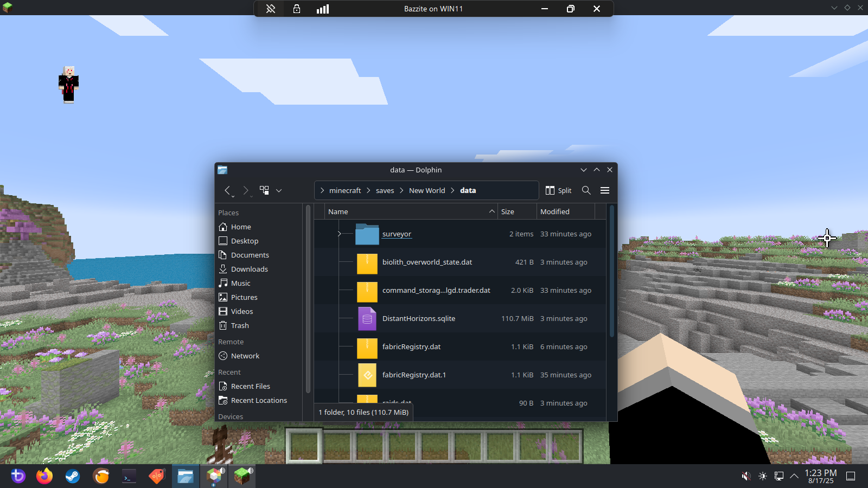Viewport: 868px width, 488px height.
Task: Expand breadcrumb arrow before minecraft
Action: point(322,190)
